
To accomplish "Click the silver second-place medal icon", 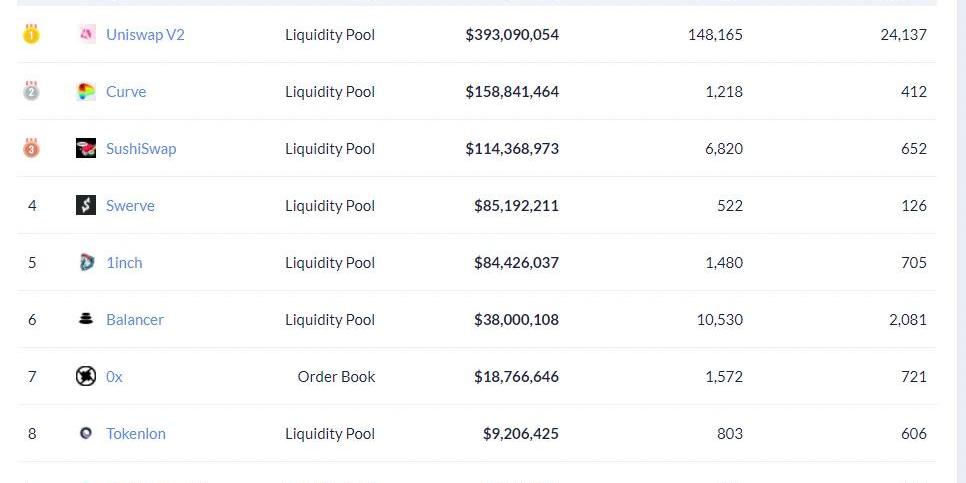I will [31, 92].
